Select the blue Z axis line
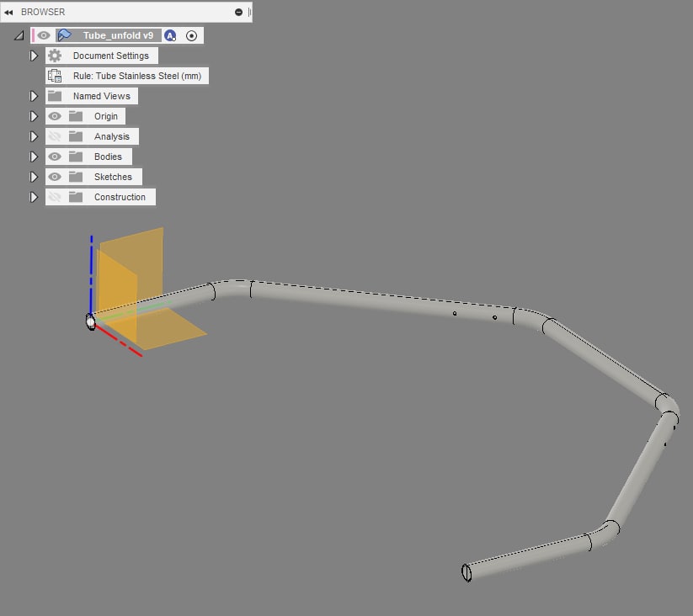The width and height of the screenshot is (693, 616). 91,273
